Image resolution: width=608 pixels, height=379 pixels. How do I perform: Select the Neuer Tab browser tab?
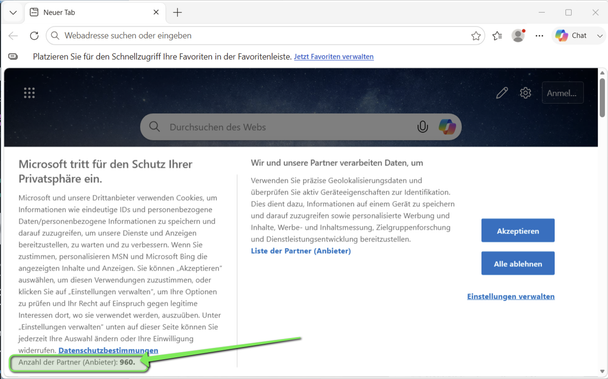[x=95, y=12]
